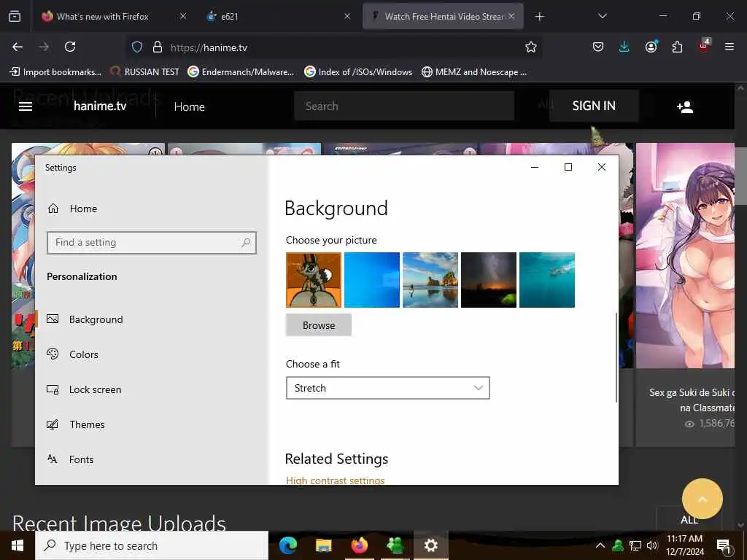Show hidden system tray icons
The width and height of the screenshot is (747, 560).
(600, 545)
